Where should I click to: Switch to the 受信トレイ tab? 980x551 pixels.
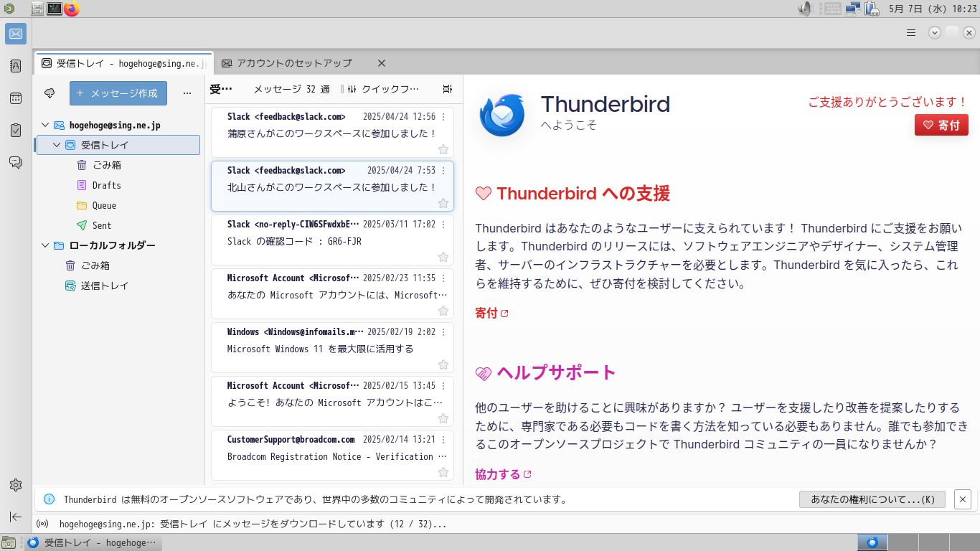[124, 63]
